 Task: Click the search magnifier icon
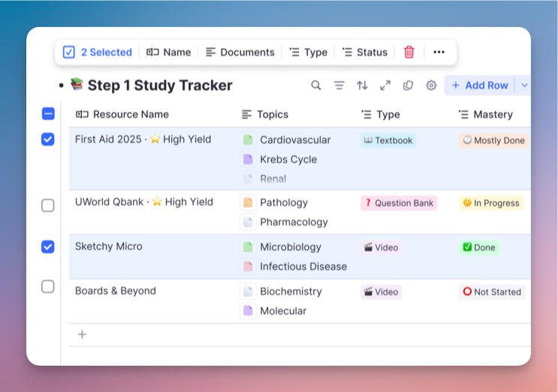coord(316,86)
